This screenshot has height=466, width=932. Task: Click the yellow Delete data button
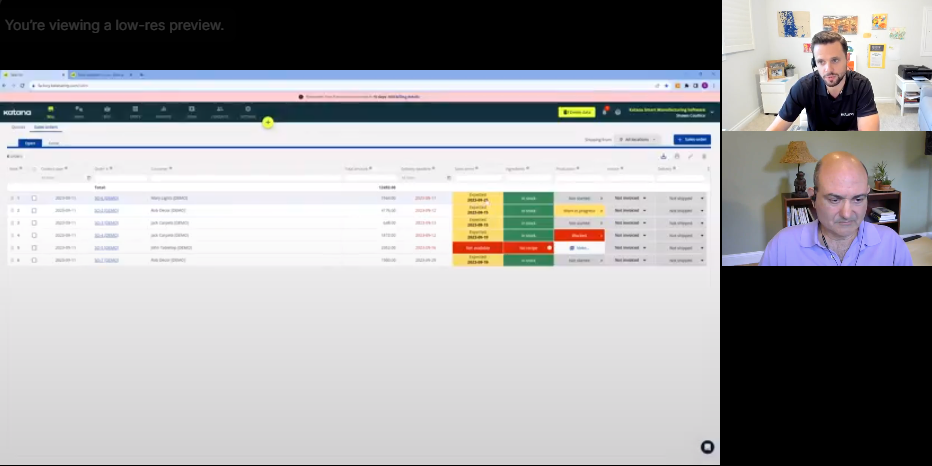pyautogui.click(x=577, y=112)
